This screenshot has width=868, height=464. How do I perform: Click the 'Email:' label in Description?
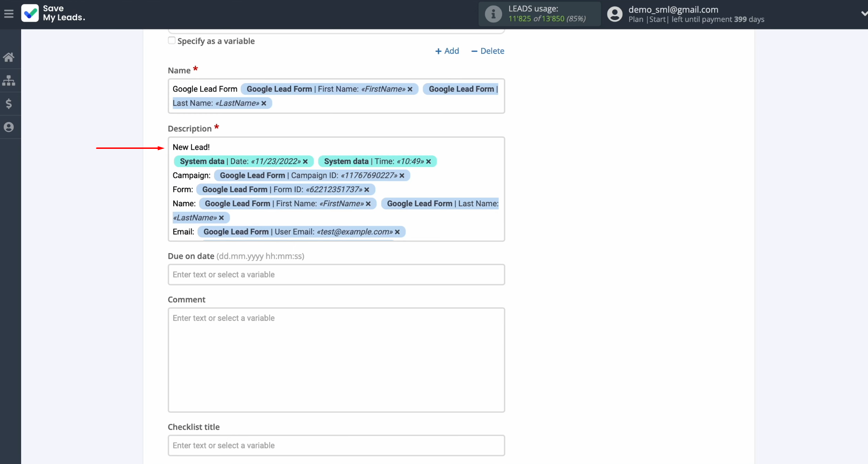coord(183,232)
